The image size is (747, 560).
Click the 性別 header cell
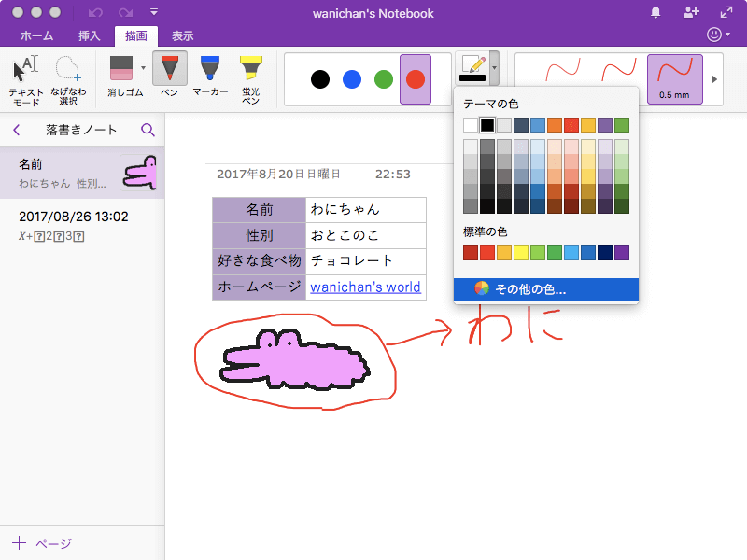260,235
